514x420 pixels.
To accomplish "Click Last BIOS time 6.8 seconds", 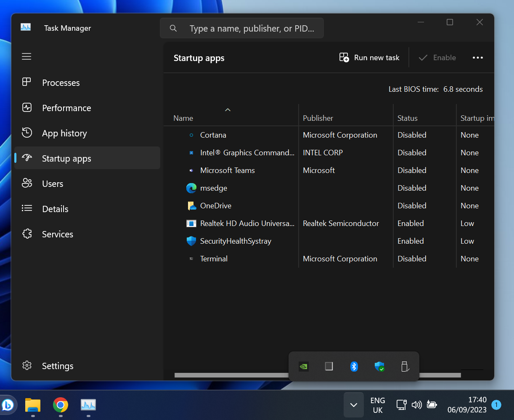I will tap(436, 89).
